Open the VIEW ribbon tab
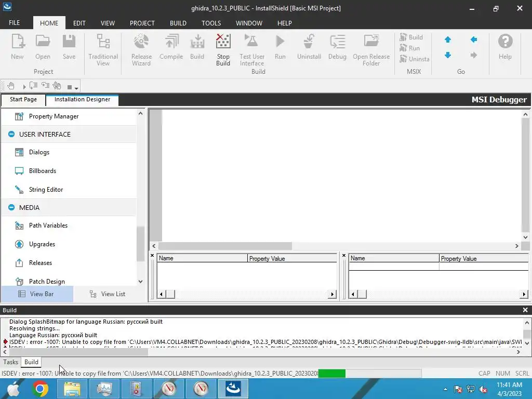Image resolution: width=532 pixels, height=399 pixels. (x=108, y=23)
